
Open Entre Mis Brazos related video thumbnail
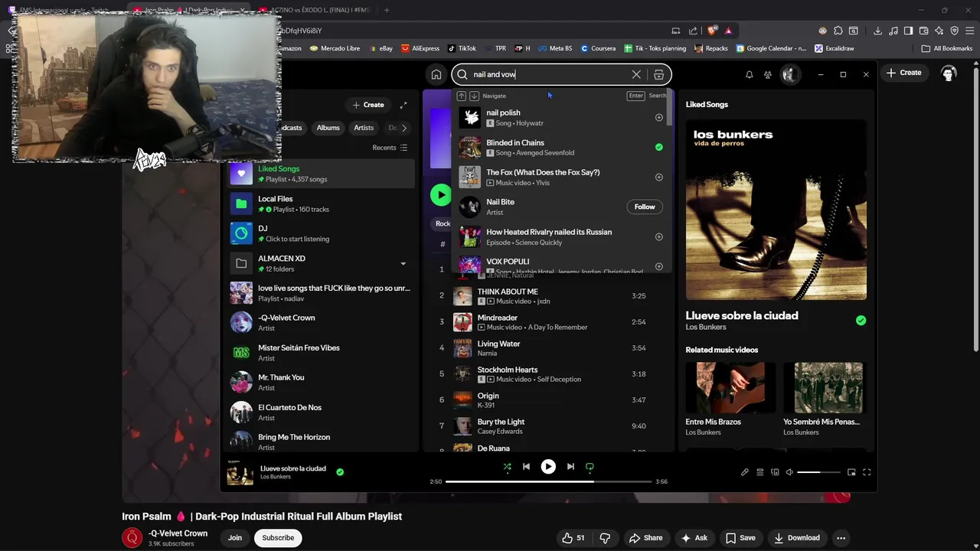point(730,388)
